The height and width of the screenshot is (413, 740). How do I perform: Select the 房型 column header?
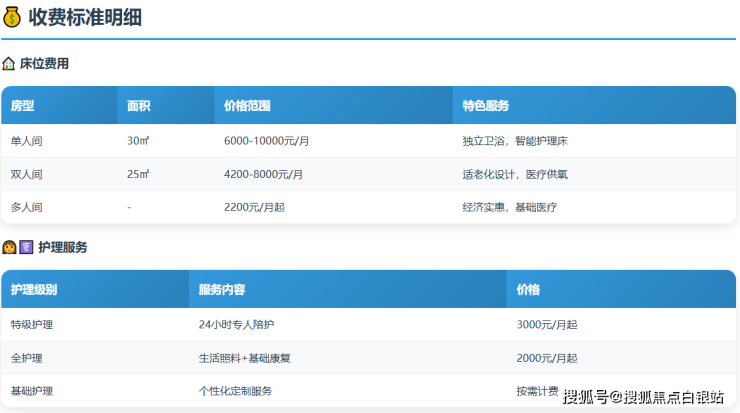click(x=23, y=106)
